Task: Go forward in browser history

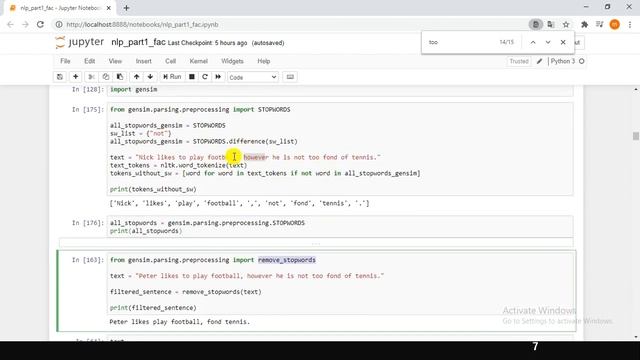Action: coord(25,24)
